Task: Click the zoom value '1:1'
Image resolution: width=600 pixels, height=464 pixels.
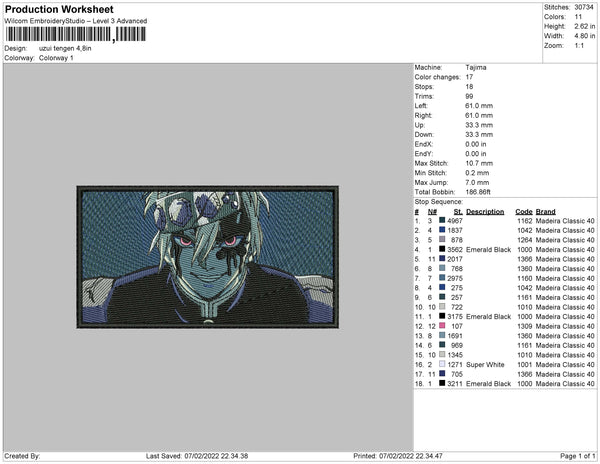Action: coord(579,46)
